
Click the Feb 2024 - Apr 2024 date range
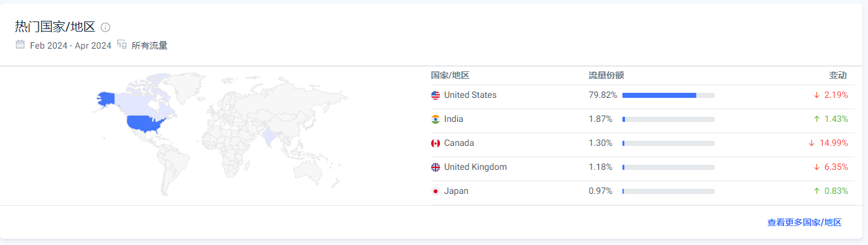tap(71, 45)
